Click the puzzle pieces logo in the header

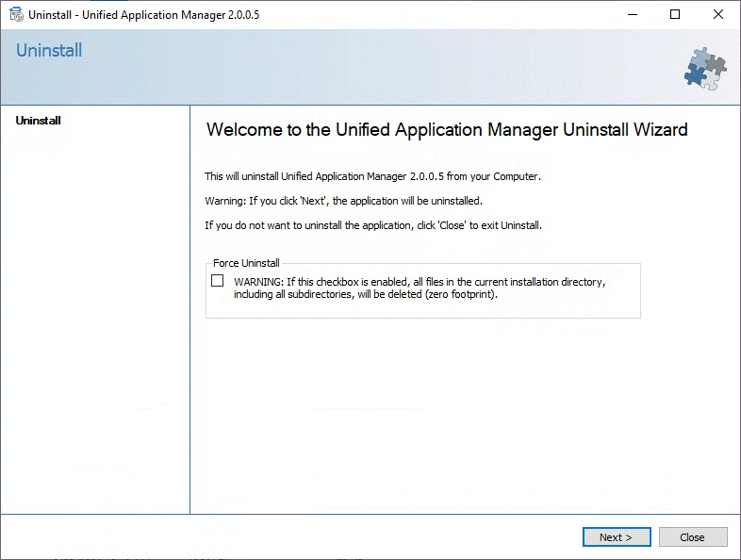(x=705, y=69)
